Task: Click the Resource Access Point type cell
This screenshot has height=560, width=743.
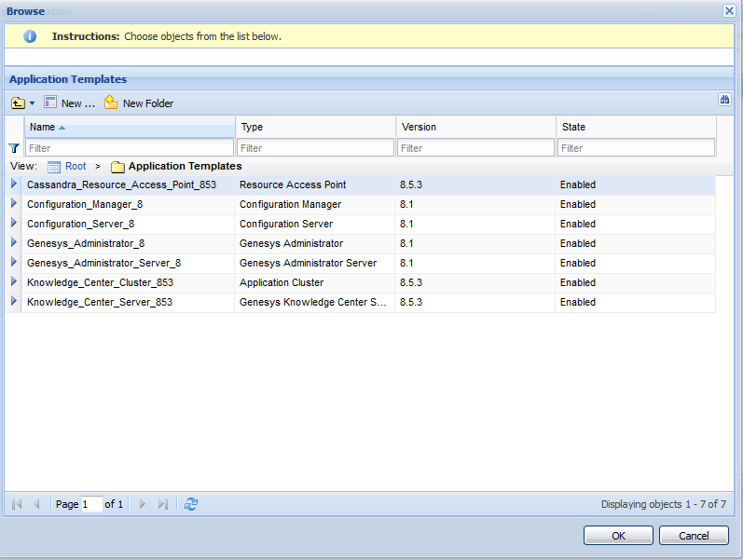Action: 315,184
